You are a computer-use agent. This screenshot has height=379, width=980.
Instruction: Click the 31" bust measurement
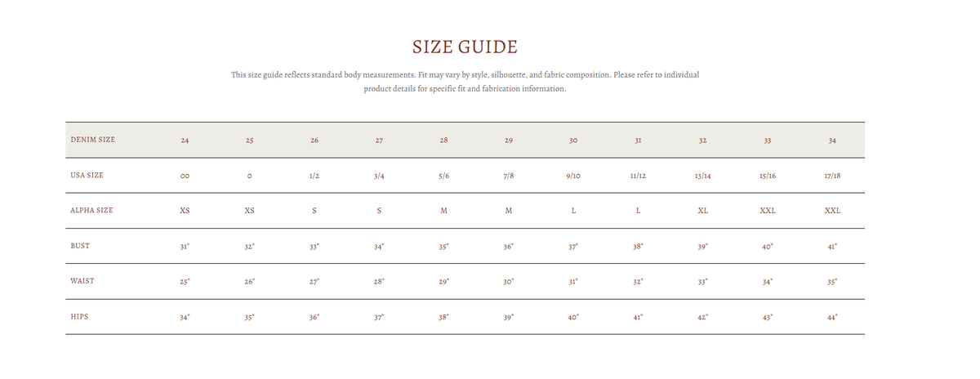coord(185,246)
